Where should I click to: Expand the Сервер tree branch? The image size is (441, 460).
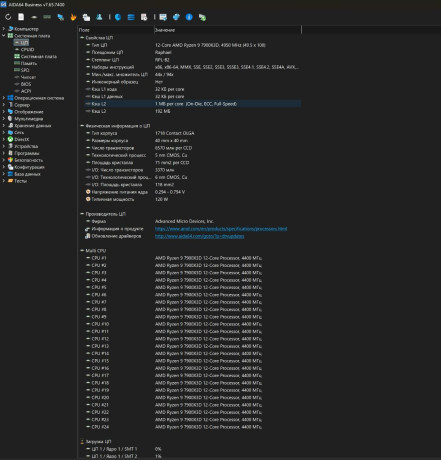4,105
